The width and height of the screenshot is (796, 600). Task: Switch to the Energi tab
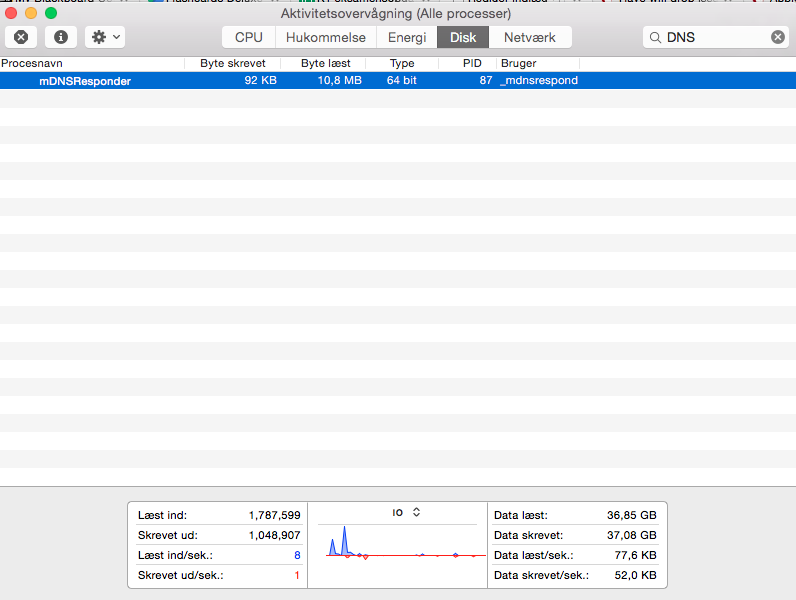407,37
